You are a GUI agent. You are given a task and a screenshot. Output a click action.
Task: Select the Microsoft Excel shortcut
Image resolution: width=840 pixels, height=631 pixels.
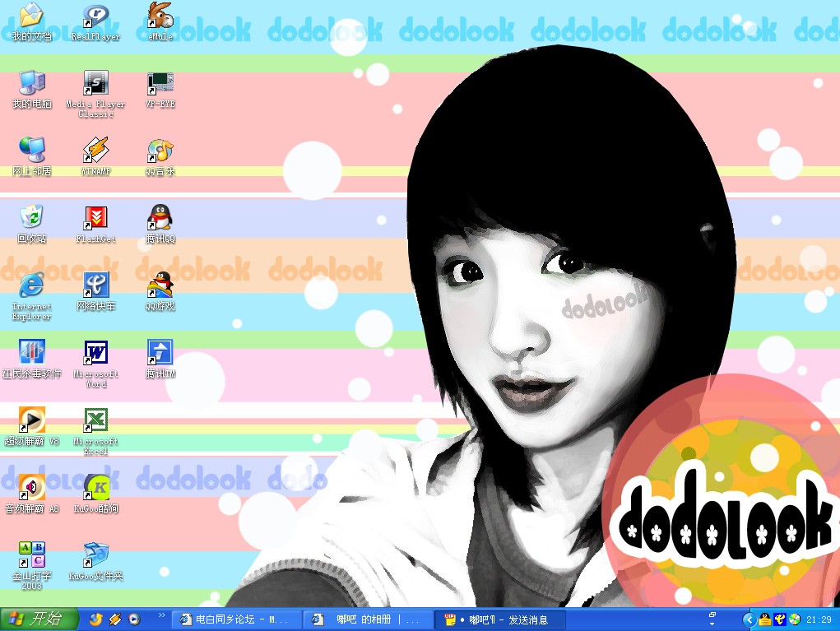click(95, 420)
